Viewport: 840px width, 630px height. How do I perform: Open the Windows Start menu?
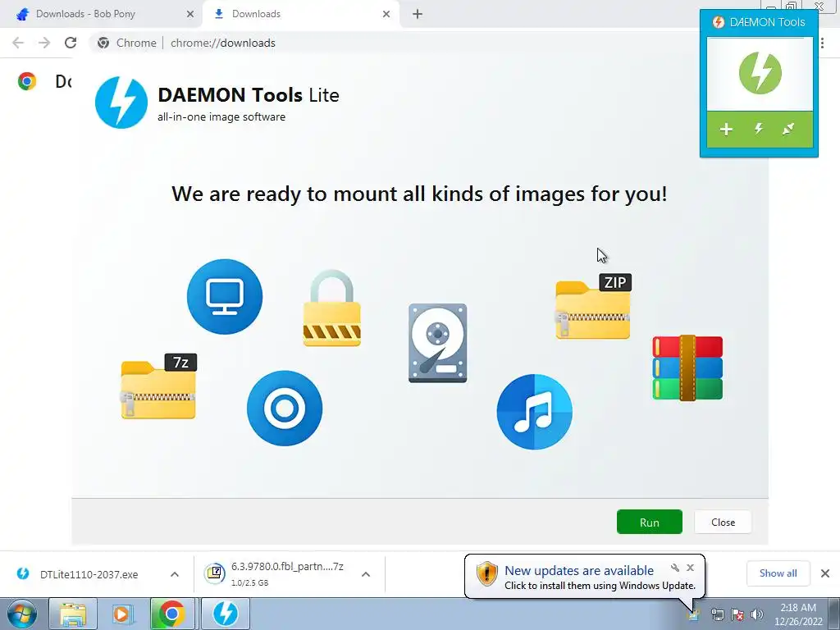click(22, 614)
